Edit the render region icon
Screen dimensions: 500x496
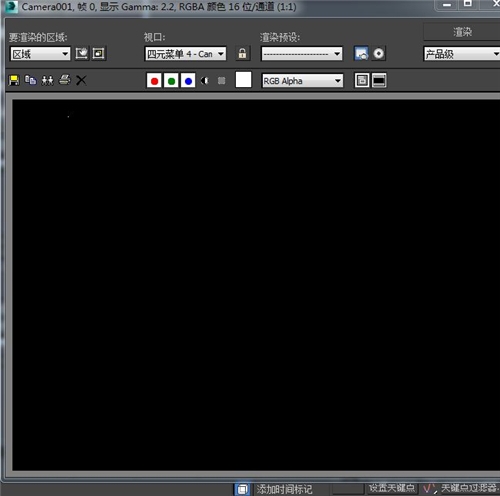[x=82, y=54]
